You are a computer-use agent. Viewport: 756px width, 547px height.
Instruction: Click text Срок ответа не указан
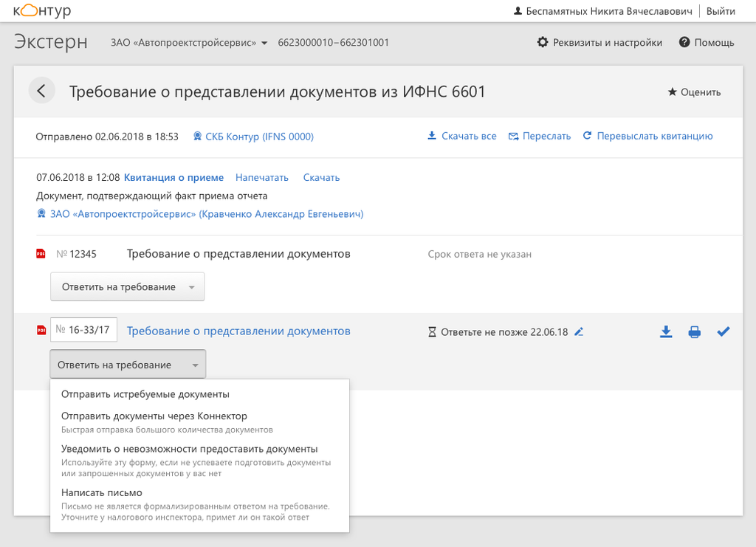[x=479, y=255]
